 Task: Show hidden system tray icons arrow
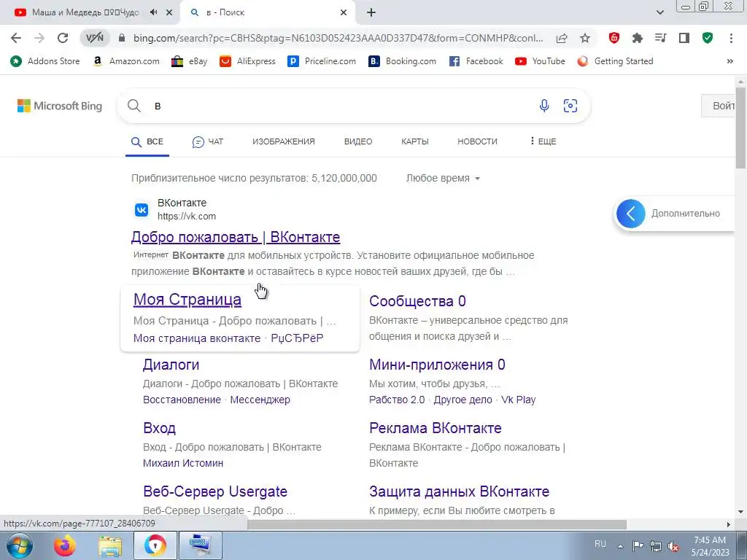click(620, 545)
